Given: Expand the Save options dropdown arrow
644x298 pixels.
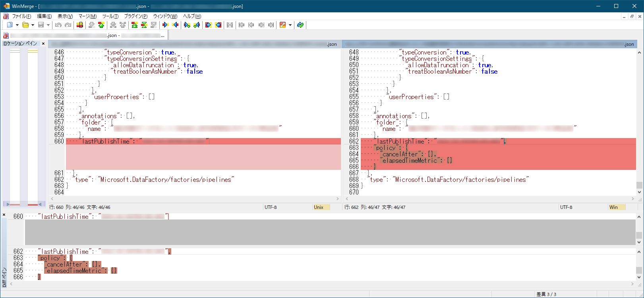Looking at the screenshot, I should 48,25.
